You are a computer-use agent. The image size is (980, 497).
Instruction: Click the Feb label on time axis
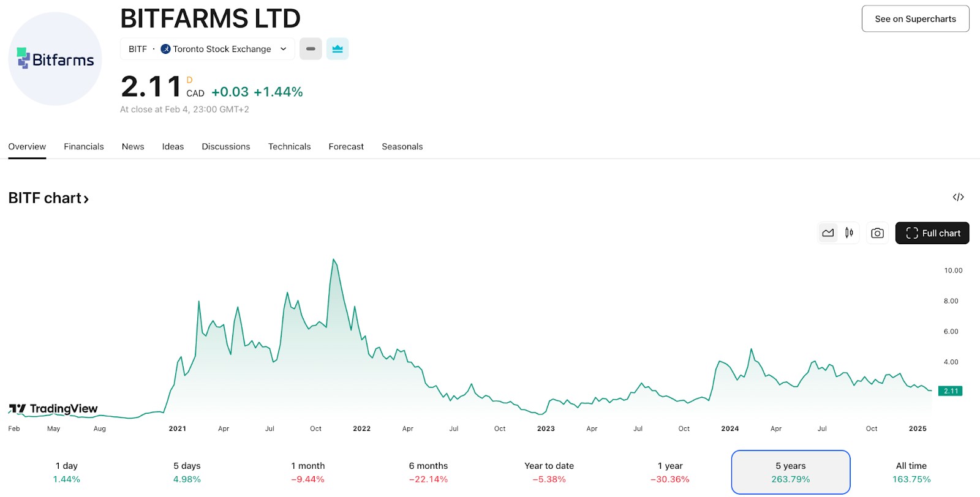coord(14,428)
